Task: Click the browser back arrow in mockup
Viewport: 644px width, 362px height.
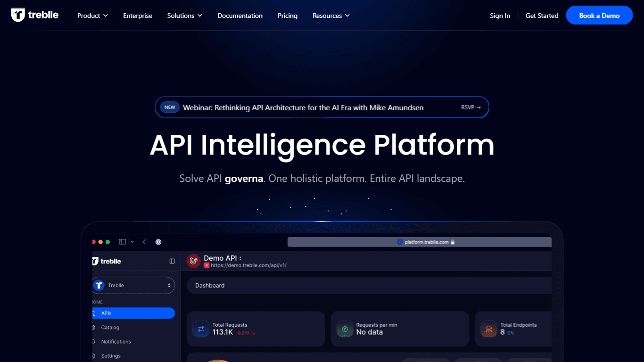Action: coord(144,242)
